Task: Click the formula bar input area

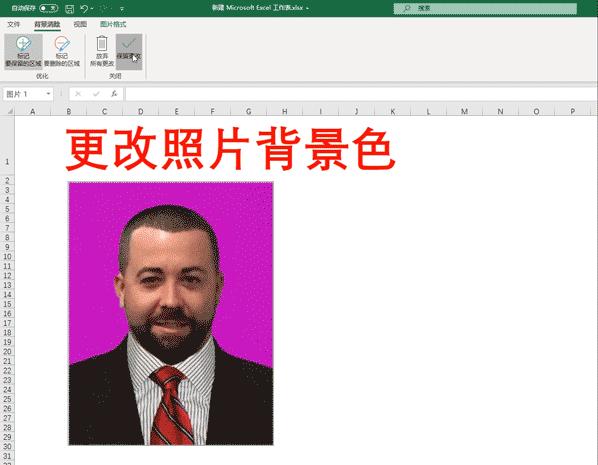Action: tap(361, 94)
